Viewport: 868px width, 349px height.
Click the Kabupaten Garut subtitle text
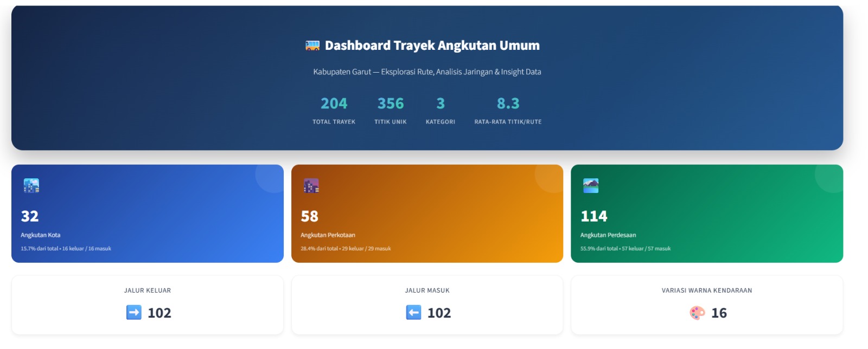point(427,72)
